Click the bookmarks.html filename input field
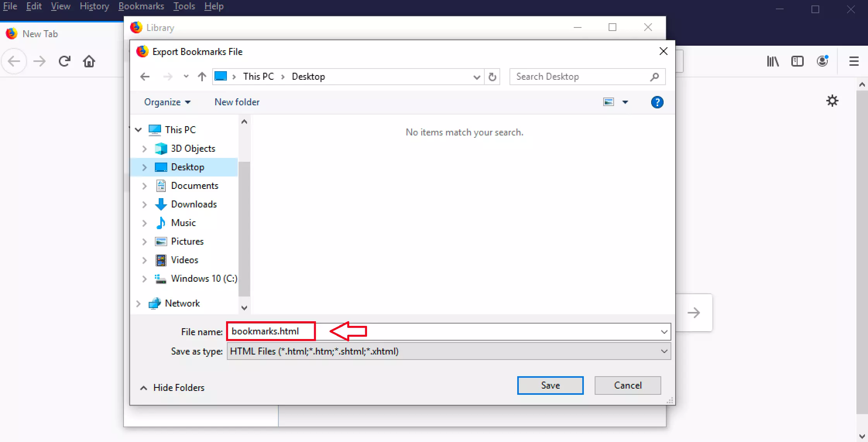Viewport: 868px width, 442px height. (x=271, y=331)
